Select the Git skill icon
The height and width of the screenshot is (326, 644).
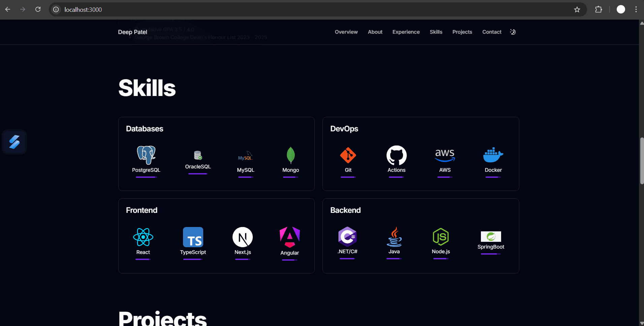[348, 156]
